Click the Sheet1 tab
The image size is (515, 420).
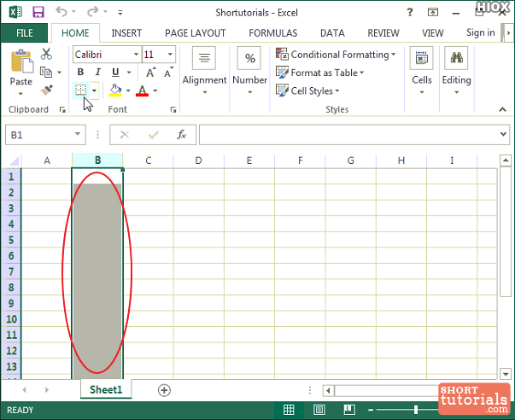(106, 389)
